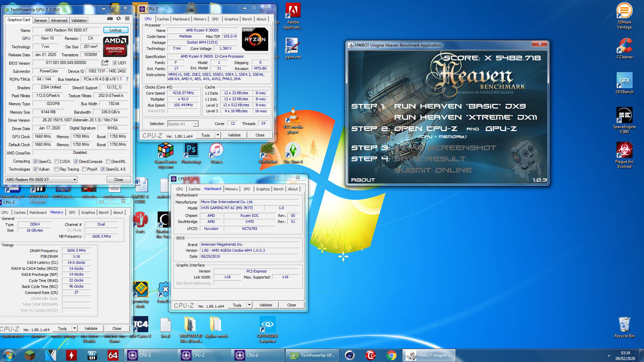
Task: Show hidden system tray icons arrow
Action: pyautogui.click(x=608, y=355)
